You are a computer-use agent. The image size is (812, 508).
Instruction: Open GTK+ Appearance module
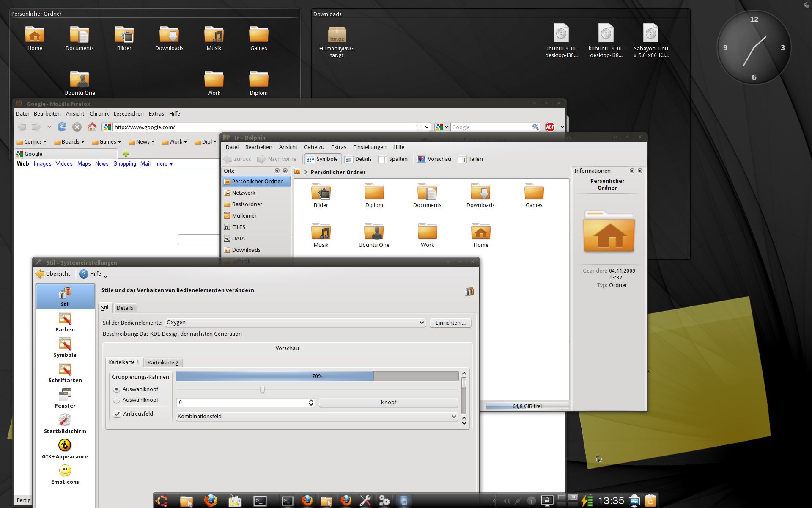[65, 449]
